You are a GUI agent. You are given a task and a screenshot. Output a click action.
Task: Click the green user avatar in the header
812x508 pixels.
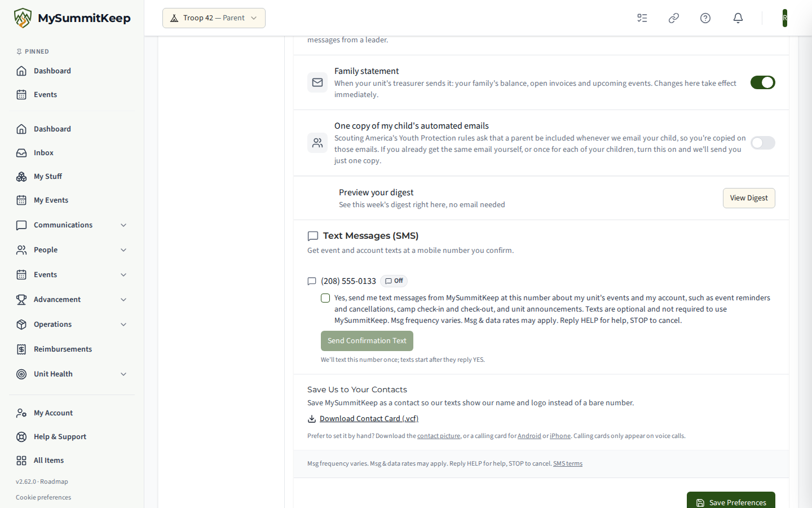tap(784, 18)
